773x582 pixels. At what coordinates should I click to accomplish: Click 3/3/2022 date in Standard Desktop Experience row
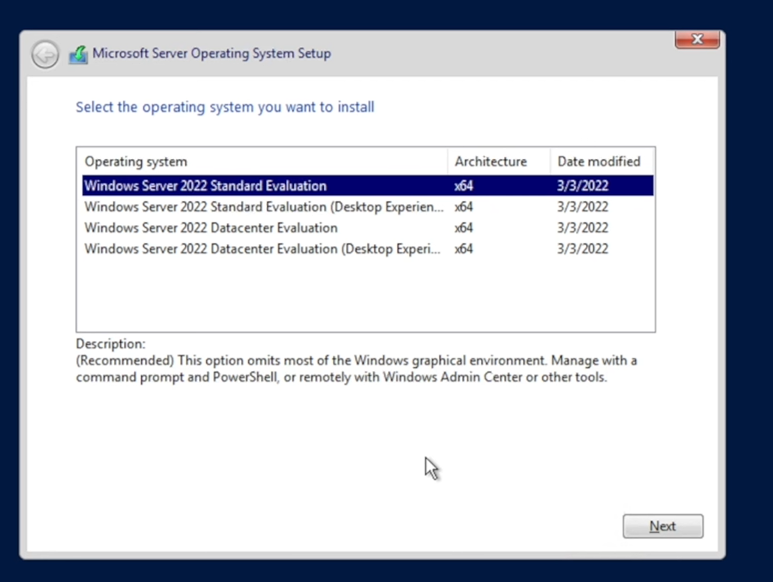(583, 207)
